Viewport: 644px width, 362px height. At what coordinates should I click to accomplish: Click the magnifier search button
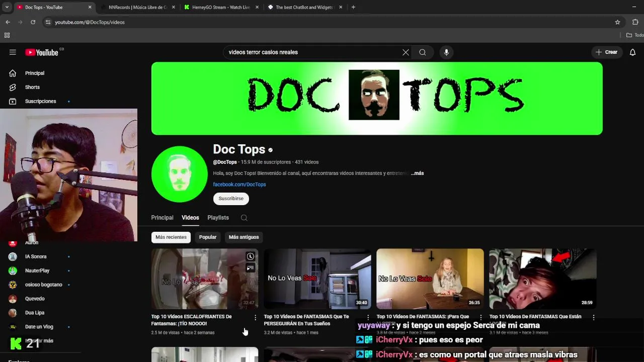point(423,52)
